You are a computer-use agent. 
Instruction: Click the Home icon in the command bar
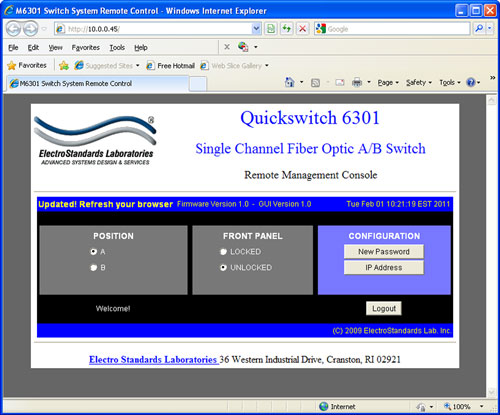289,82
